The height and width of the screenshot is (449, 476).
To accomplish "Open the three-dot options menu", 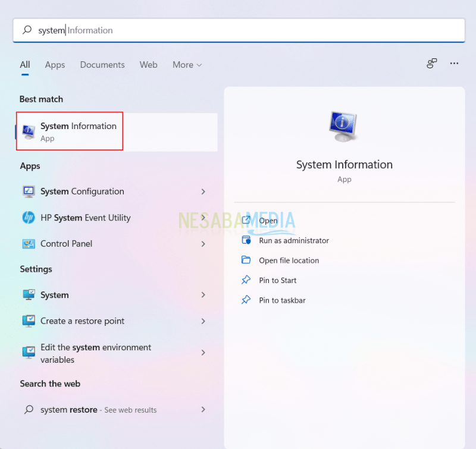I will click(x=454, y=64).
